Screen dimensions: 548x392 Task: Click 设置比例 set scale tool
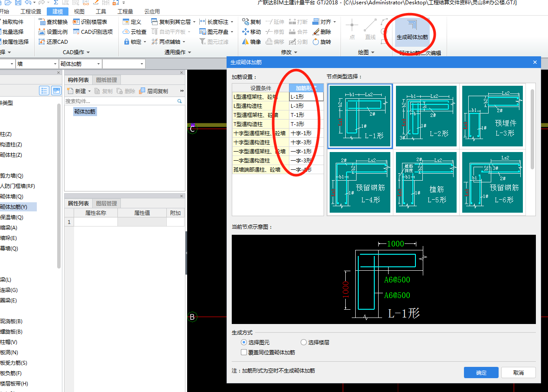[x=53, y=32]
